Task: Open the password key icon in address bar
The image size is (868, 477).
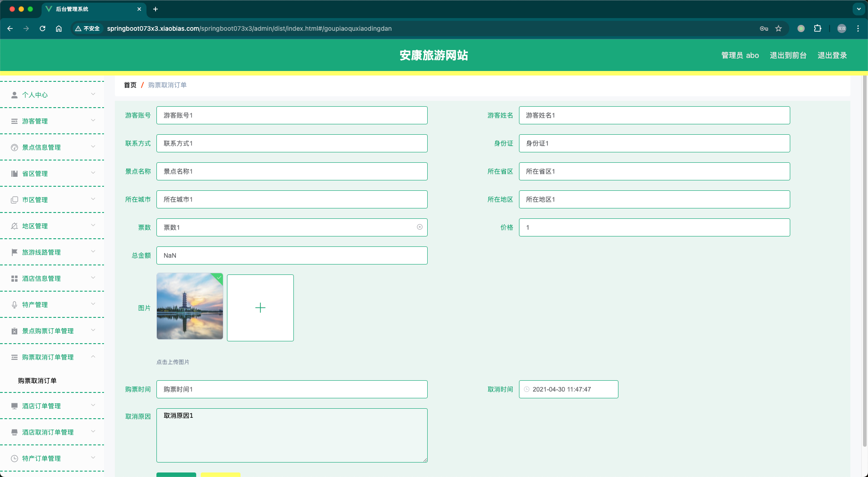Action: tap(764, 28)
